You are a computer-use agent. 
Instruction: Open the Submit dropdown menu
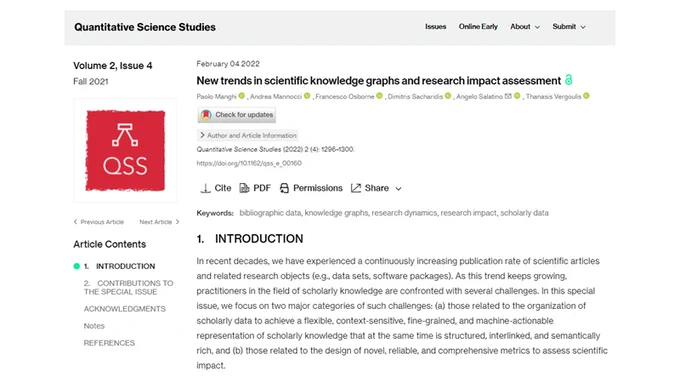coord(569,26)
